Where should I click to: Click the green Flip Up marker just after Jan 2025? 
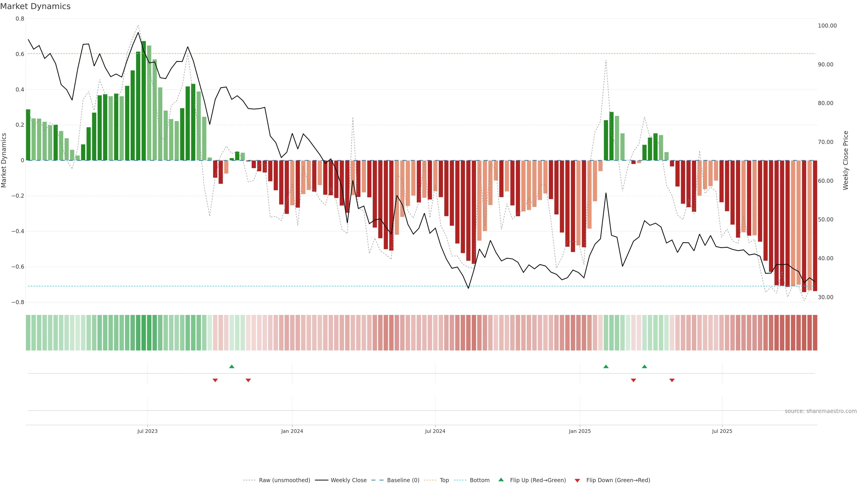click(x=606, y=366)
